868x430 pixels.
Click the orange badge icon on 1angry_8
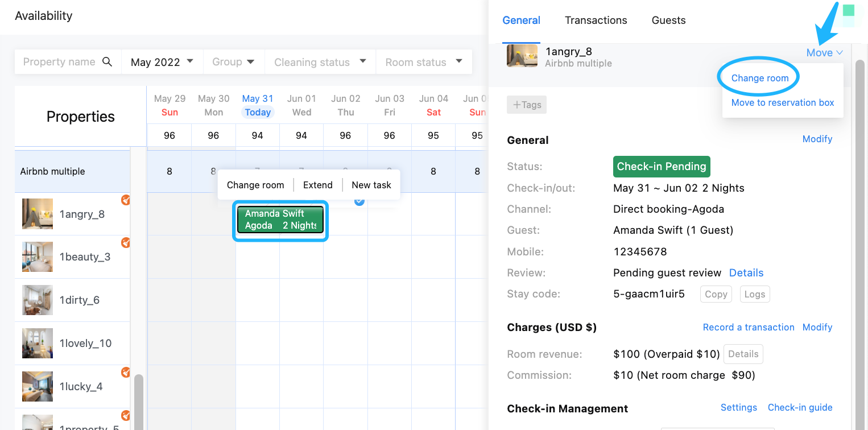pyautogui.click(x=126, y=200)
